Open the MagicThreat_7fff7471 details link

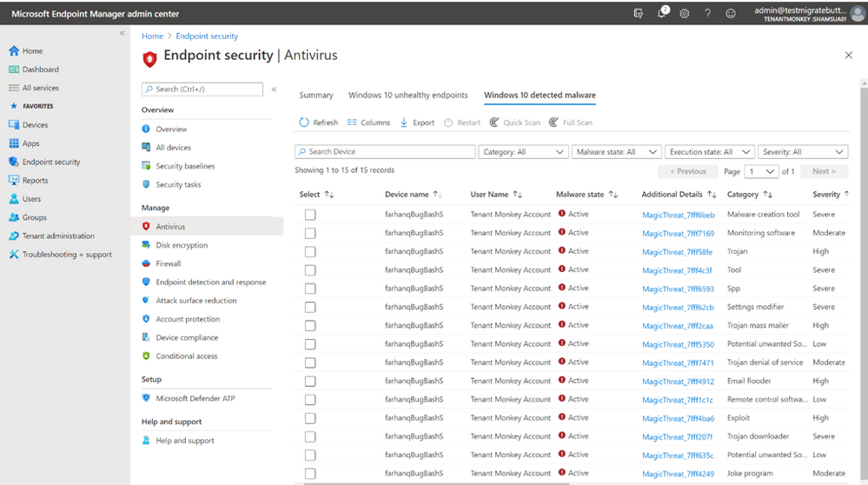coord(678,363)
